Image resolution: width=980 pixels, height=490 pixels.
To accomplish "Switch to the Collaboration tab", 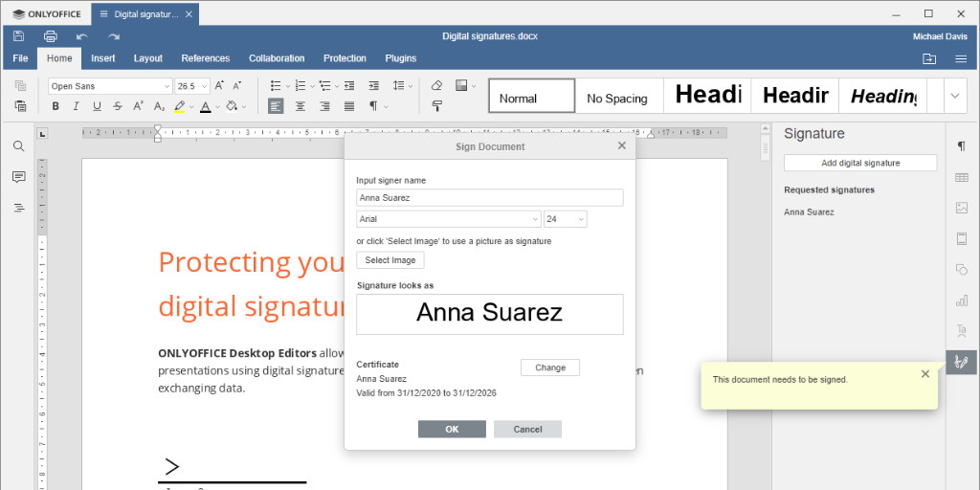I will point(277,58).
